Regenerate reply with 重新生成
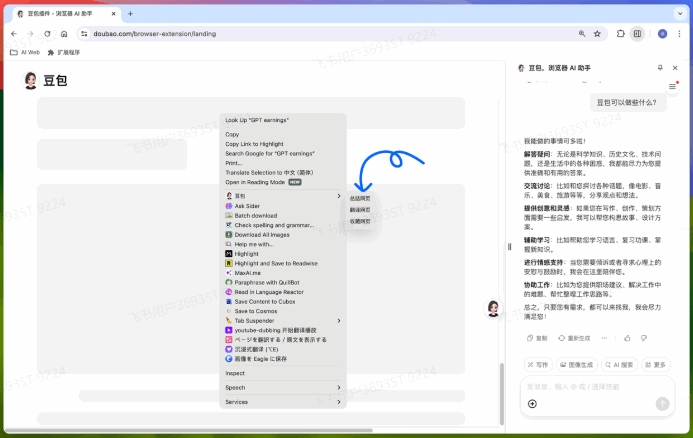The height and width of the screenshot is (438, 693). click(574, 338)
